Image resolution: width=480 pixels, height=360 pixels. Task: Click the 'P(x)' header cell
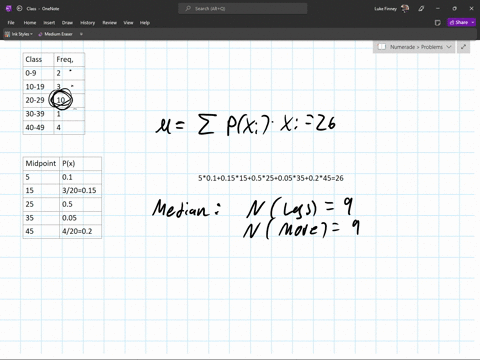[80, 163]
